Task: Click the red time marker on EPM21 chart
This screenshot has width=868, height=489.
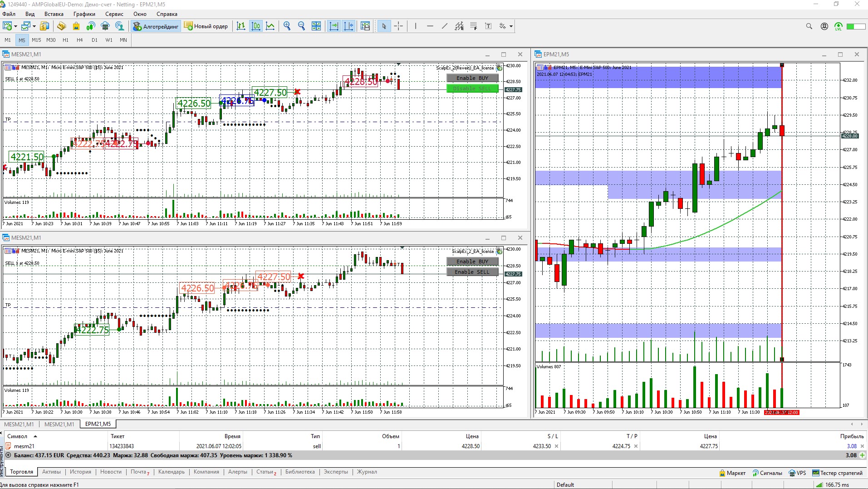Action: coord(782,412)
